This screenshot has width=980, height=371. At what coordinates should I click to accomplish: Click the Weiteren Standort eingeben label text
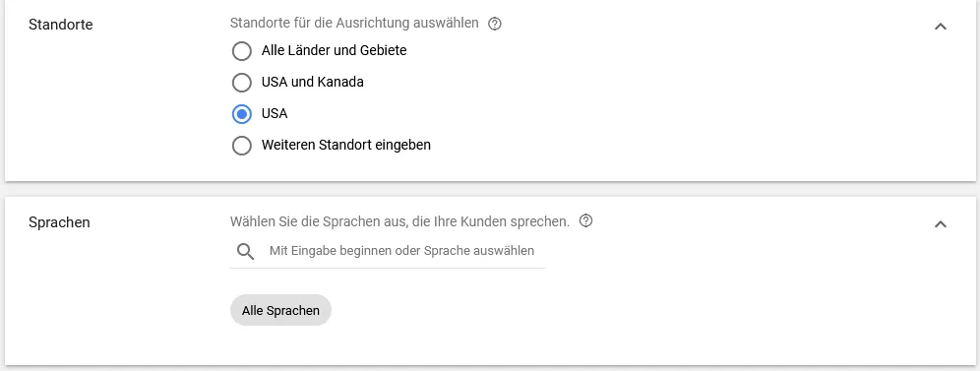point(346,145)
